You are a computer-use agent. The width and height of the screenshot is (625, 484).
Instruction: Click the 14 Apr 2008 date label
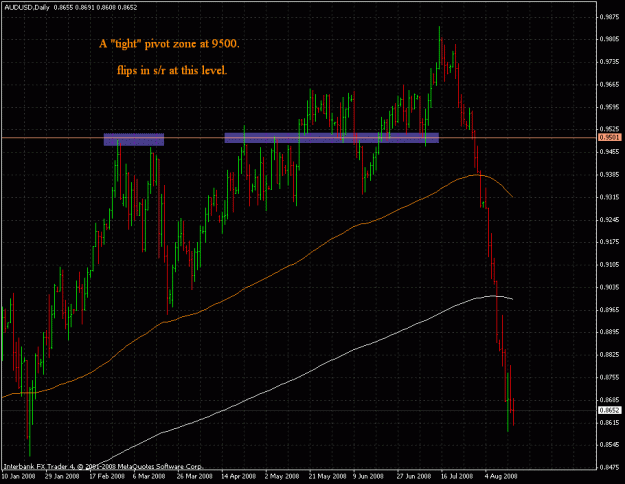238,476
